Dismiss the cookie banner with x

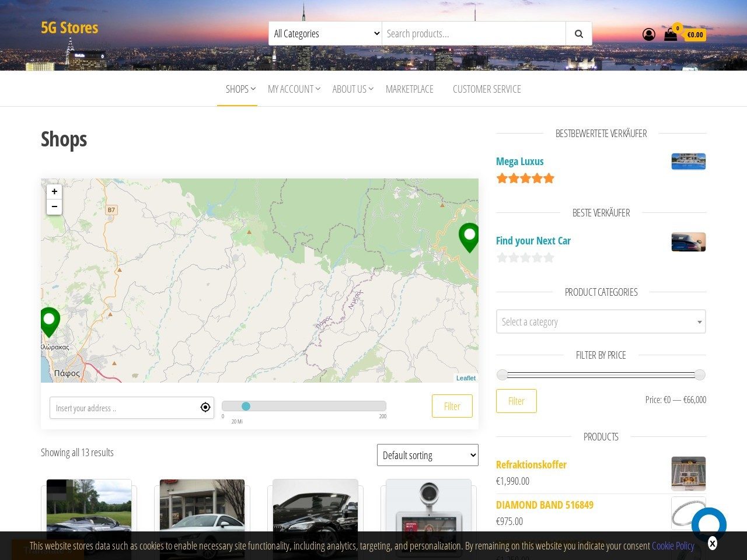[713, 544]
